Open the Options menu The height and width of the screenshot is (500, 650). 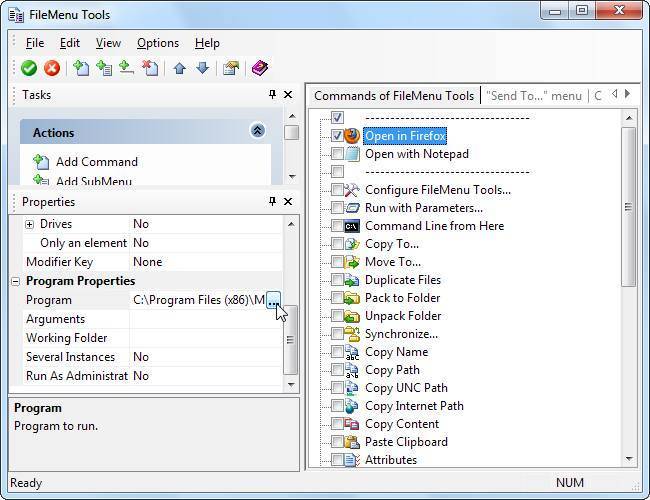pos(158,43)
